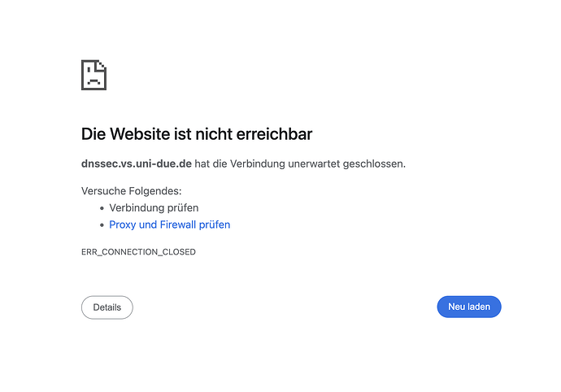Click the "Versuche Folgendes:" label
Image resolution: width=561 pixels, height=392 pixels.
(132, 191)
